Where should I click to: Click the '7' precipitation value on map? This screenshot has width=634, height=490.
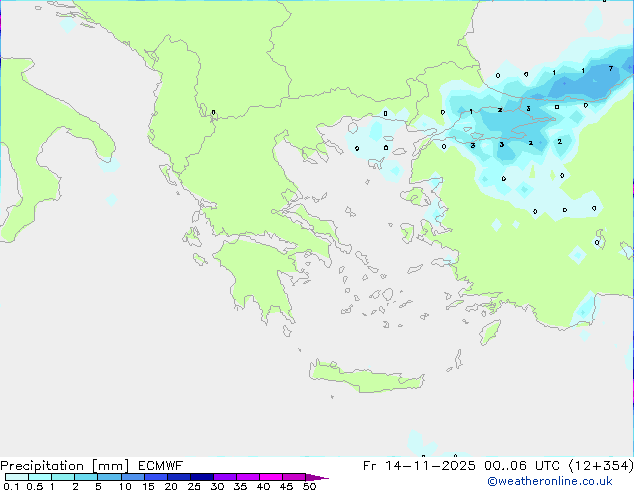click(x=611, y=69)
